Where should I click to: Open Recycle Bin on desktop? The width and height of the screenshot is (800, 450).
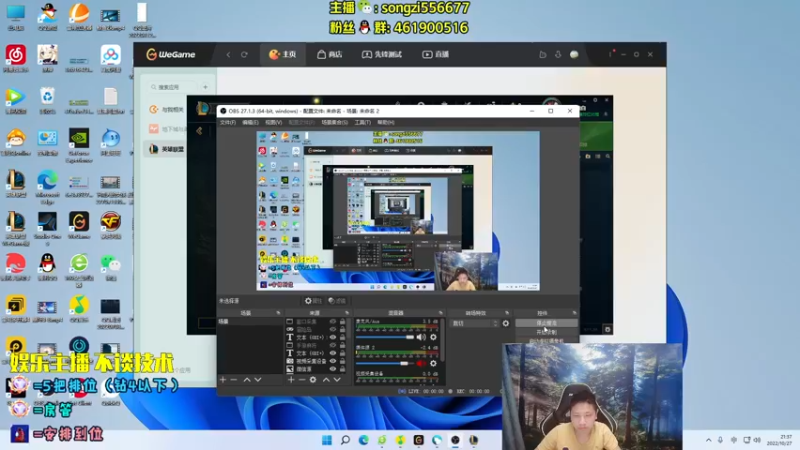click(x=47, y=101)
